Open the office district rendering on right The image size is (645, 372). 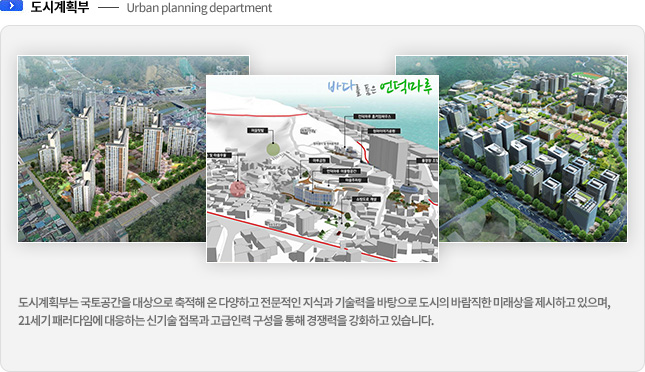point(533,149)
